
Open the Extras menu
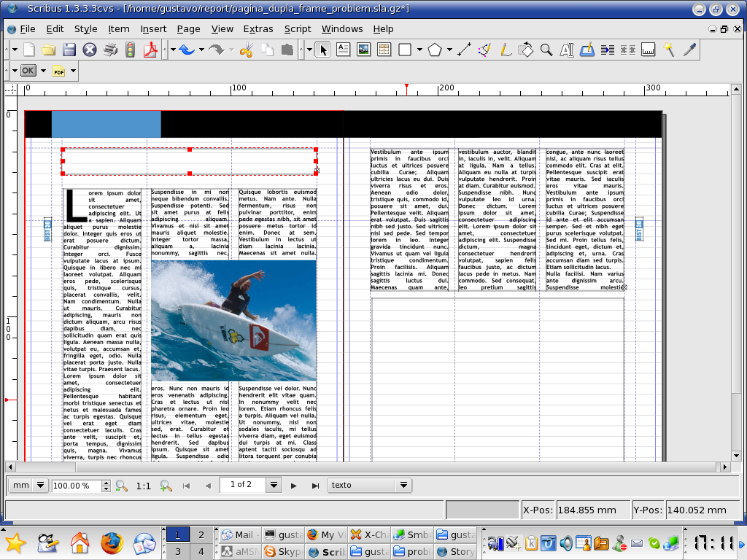point(258,29)
